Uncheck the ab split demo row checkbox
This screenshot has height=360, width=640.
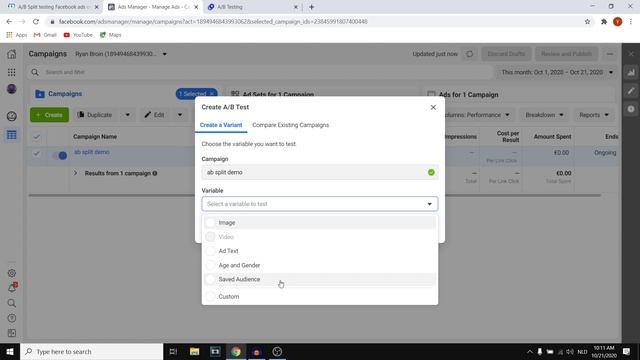(36, 153)
